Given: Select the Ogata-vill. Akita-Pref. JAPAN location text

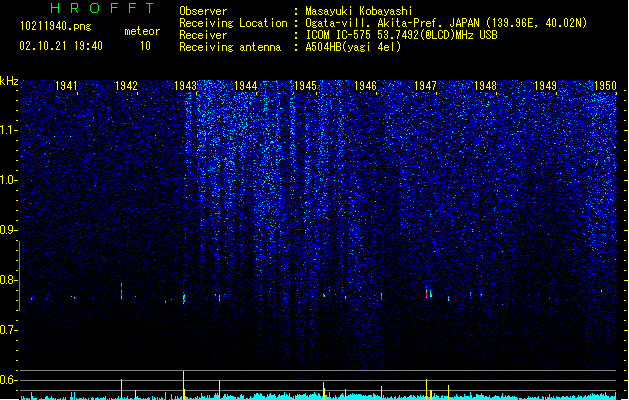Looking at the screenshot, I should (x=446, y=23).
